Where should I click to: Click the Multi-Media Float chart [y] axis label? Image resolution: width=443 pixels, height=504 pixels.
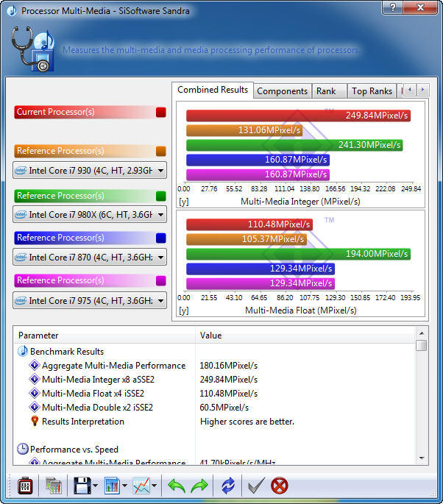pos(183,310)
